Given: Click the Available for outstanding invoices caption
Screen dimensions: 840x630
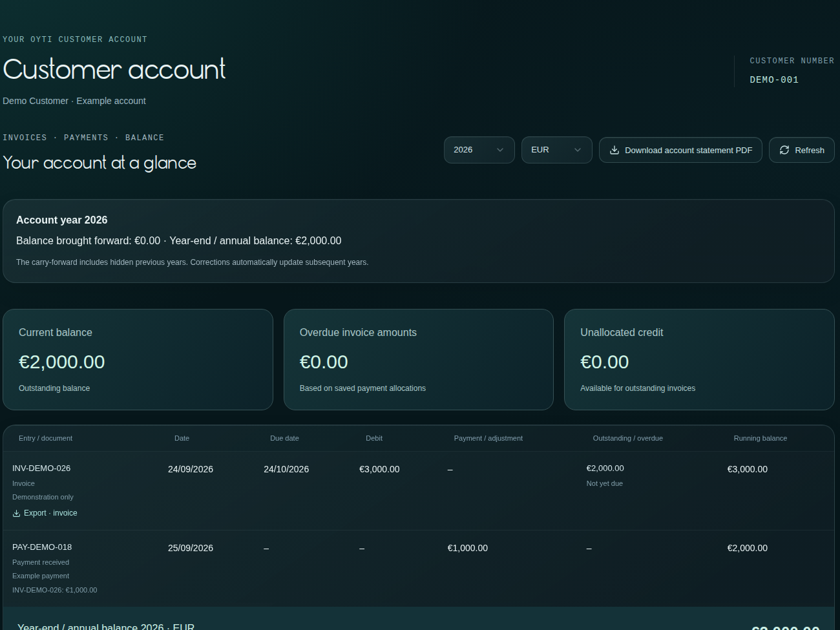Looking at the screenshot, I should pyautogui.click(x=638, y=388).
